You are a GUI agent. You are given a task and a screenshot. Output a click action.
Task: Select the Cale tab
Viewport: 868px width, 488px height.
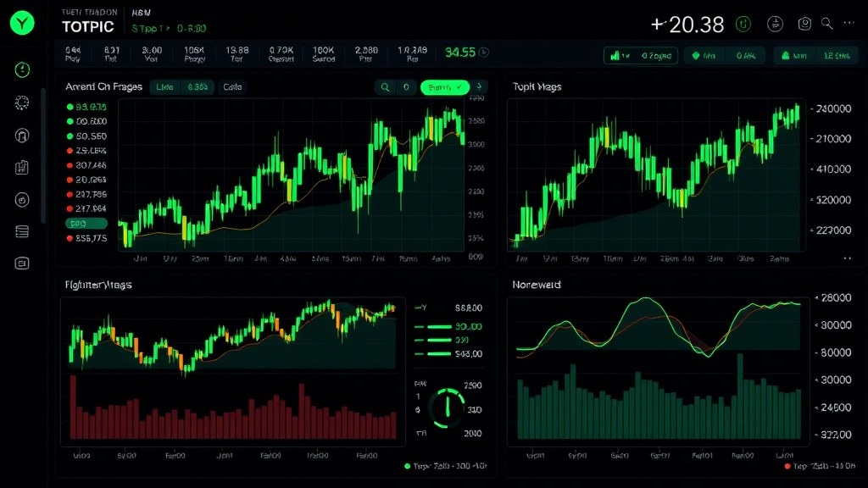tap(232, 87)
